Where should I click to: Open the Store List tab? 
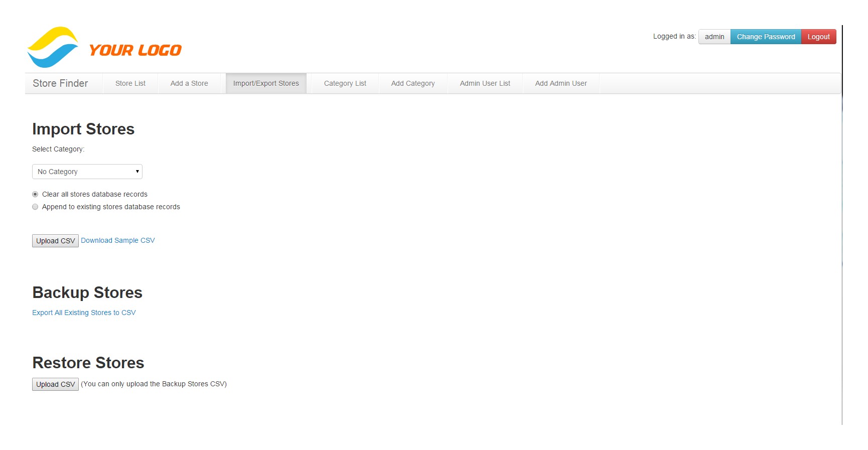point(130,83)
